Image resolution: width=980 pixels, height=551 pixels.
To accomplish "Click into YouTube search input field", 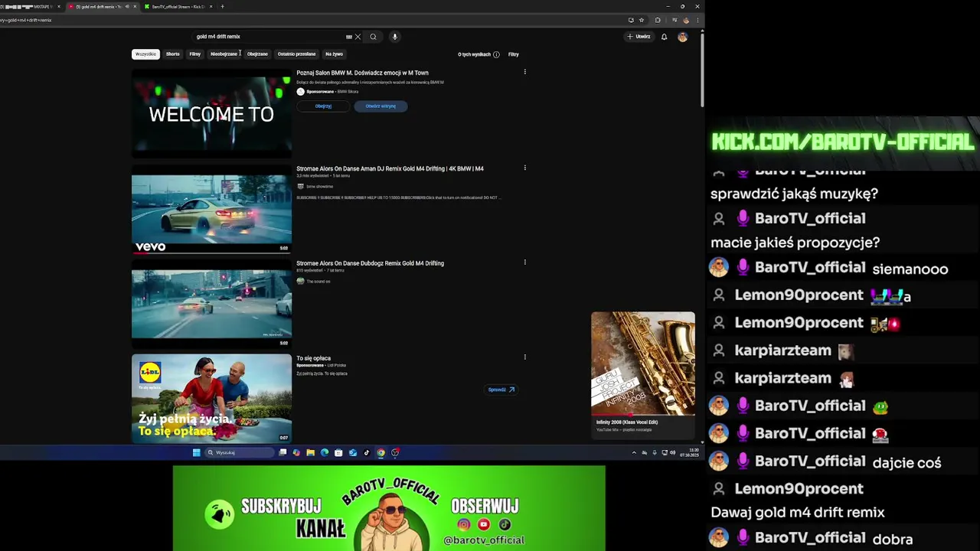I will tap(268, 37).
